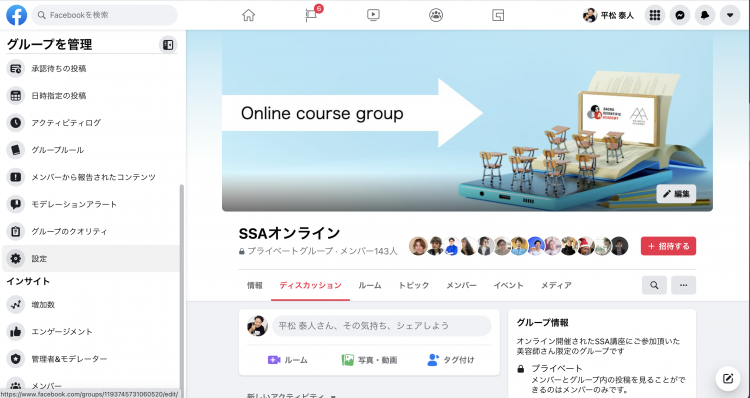This screenshot has height=398, width=750.
Task: Open the Messenger icon
Action: pos(680,15)
